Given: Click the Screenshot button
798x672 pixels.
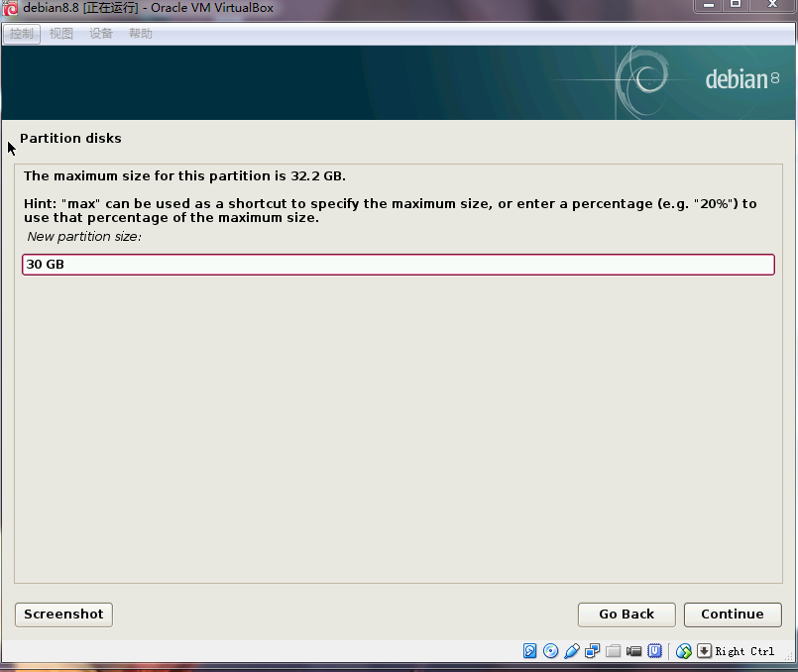Looking at the screenshot, I should pyautogui.click(x=63, y=615).
